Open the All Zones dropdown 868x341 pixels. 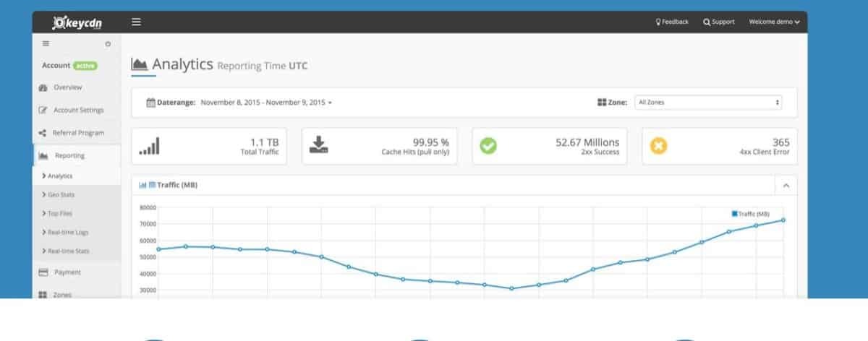tap(708, 103)
